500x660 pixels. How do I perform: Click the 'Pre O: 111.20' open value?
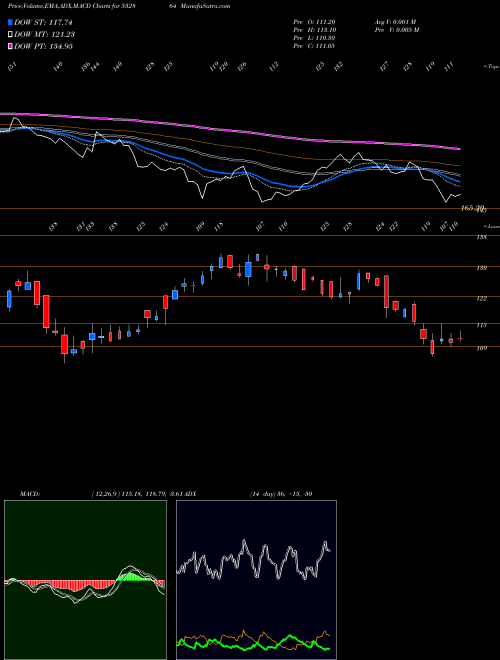(314, 22)
